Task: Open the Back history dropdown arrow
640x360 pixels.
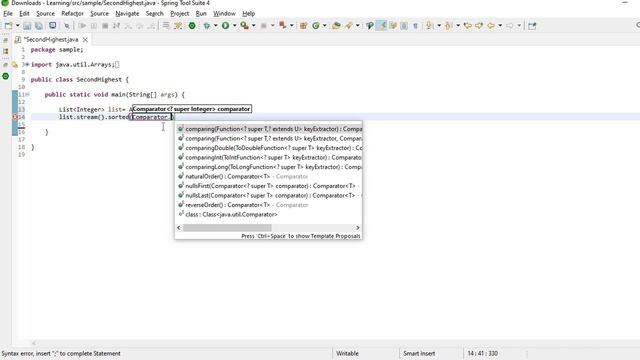Action: pyautogui.click(x=500, y=26)
